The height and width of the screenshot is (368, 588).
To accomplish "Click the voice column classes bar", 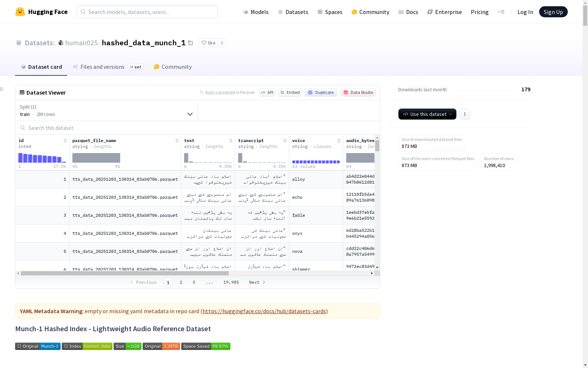I will 316,162.
